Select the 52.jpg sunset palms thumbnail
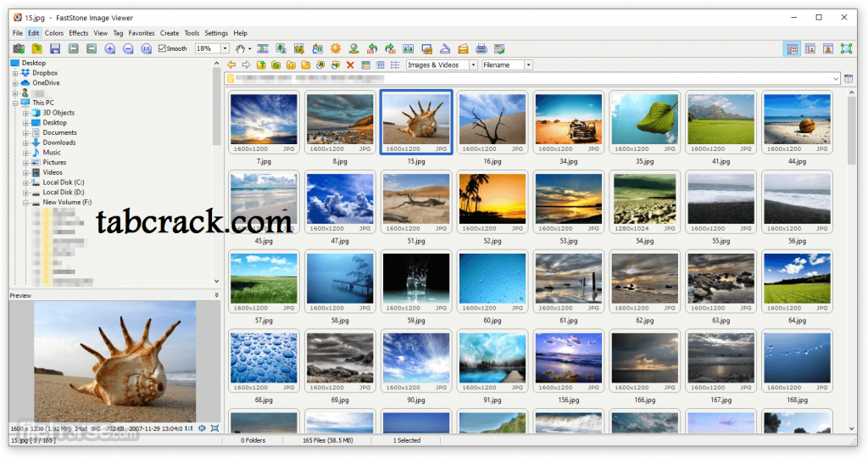This screenshot has width=868, height=458. click(492, 202)
